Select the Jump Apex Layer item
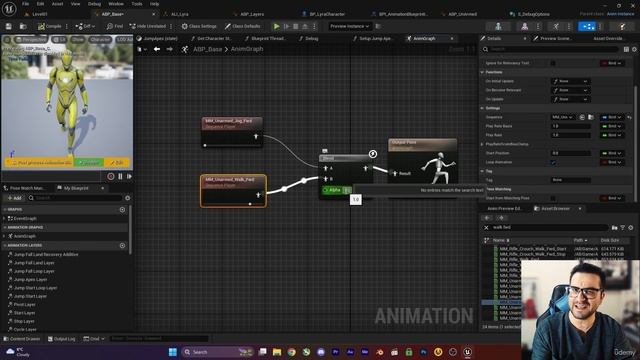 31,280
